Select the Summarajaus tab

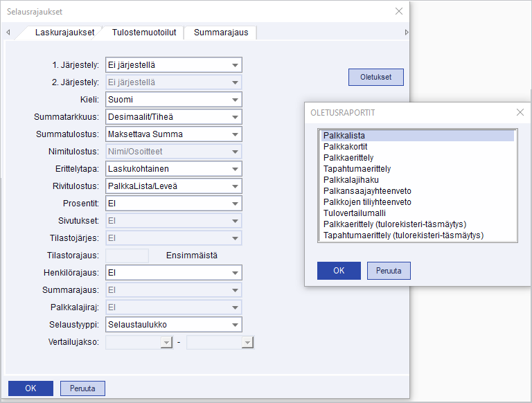[x=220, y=33]
